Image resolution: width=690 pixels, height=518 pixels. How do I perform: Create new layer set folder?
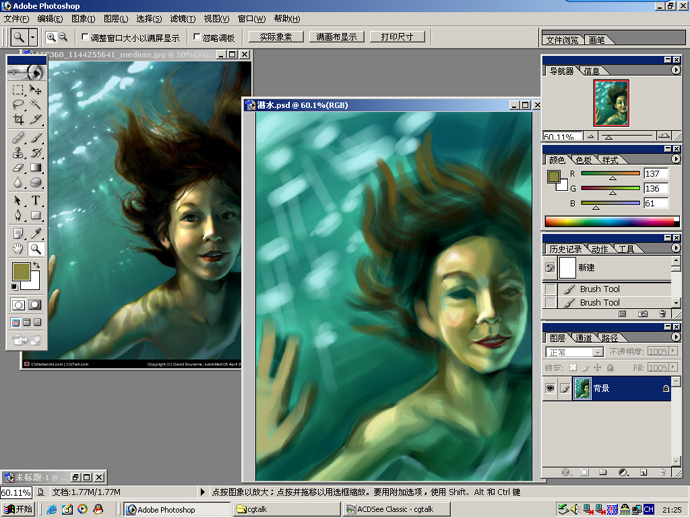coord(603,472)
